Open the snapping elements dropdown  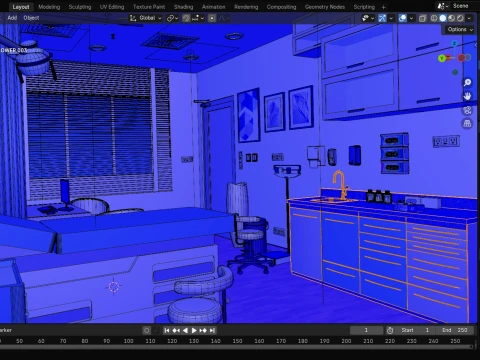pyautogui.click(x=198, y=18)
